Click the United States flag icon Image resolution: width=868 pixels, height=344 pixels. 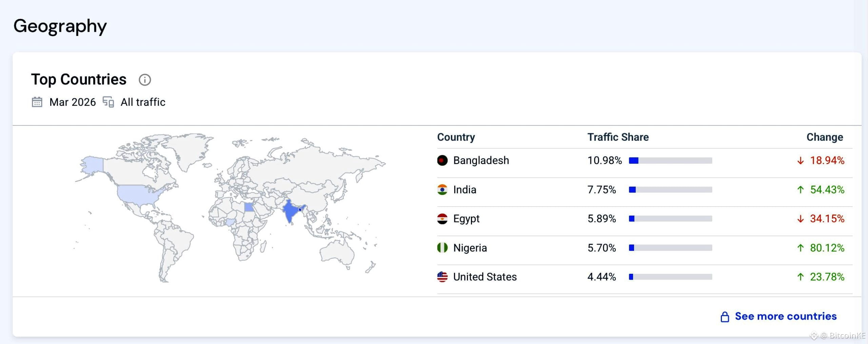(442, 277)
